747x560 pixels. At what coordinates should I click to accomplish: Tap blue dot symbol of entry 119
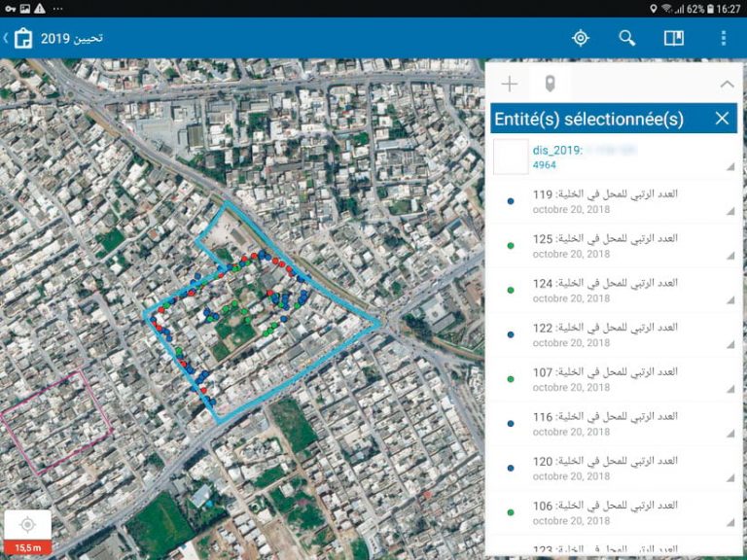pos(511,201)
